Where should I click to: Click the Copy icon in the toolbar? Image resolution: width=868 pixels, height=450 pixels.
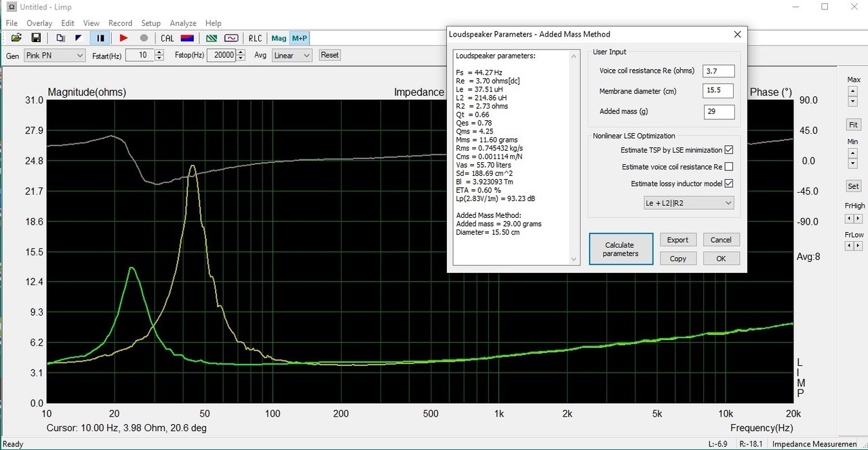[60, 38]
